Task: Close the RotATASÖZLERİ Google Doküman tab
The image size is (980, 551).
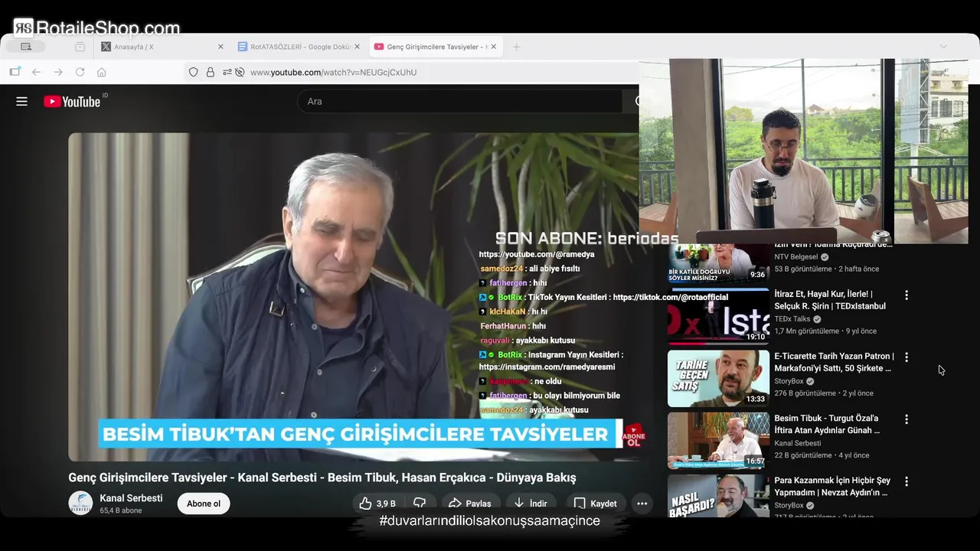Action: [357, 47]
